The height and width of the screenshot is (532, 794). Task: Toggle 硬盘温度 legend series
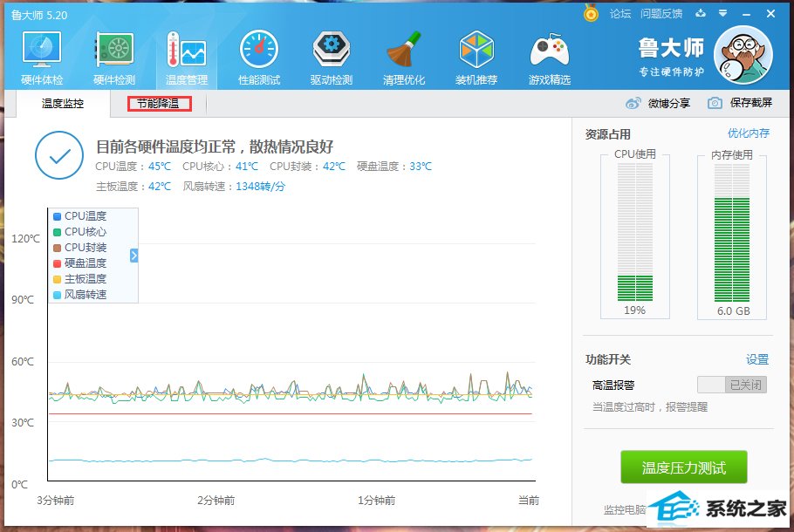click(x=79, y=263)
